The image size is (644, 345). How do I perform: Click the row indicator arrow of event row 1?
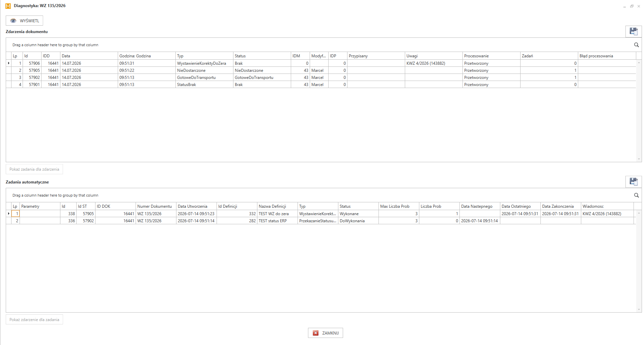(x=9, y=63)
